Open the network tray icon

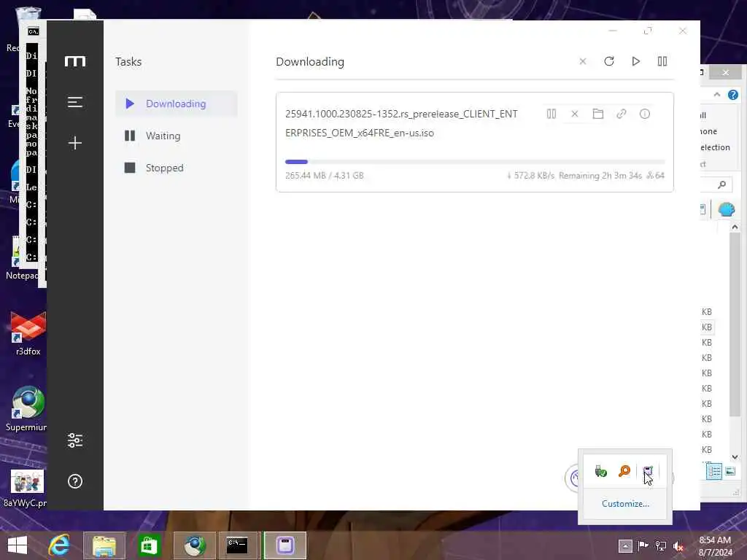click(661, 545)
